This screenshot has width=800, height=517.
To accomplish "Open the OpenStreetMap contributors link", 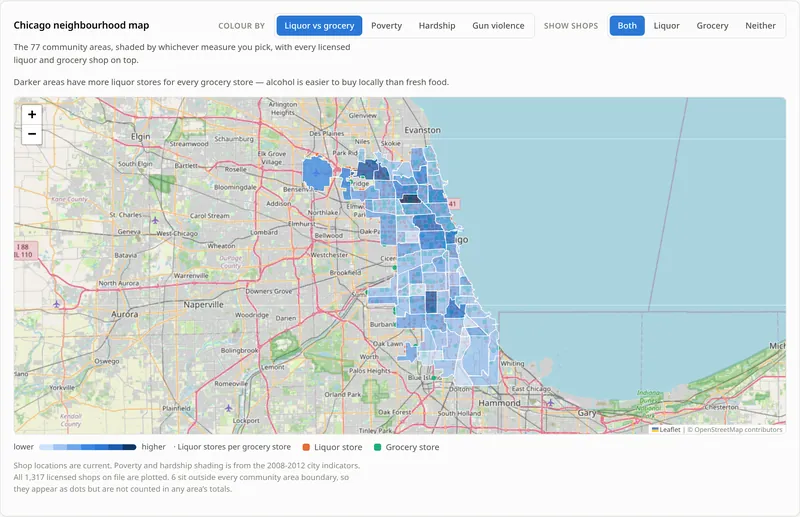I will pyautogui.click(x=738, y=430).
